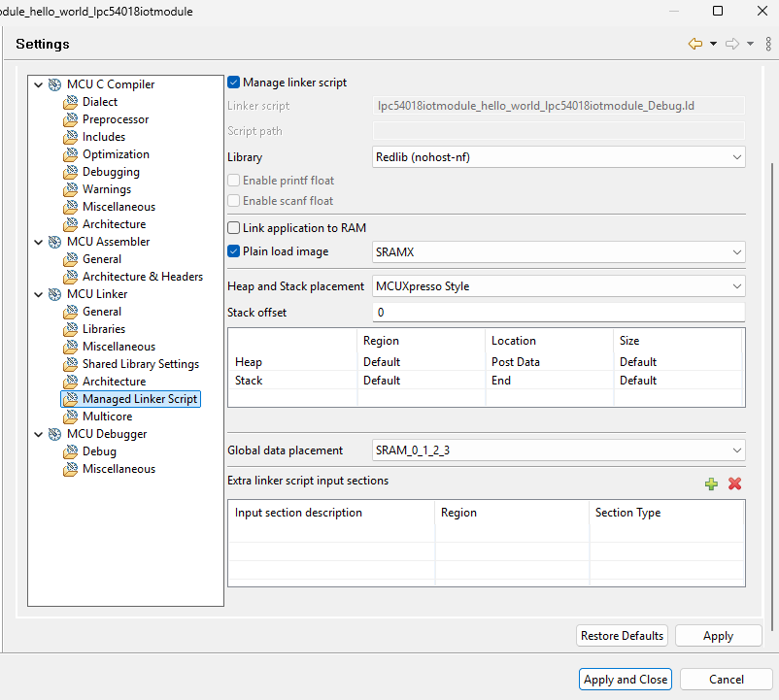Click the Apply and Close button

coord(626,680)
